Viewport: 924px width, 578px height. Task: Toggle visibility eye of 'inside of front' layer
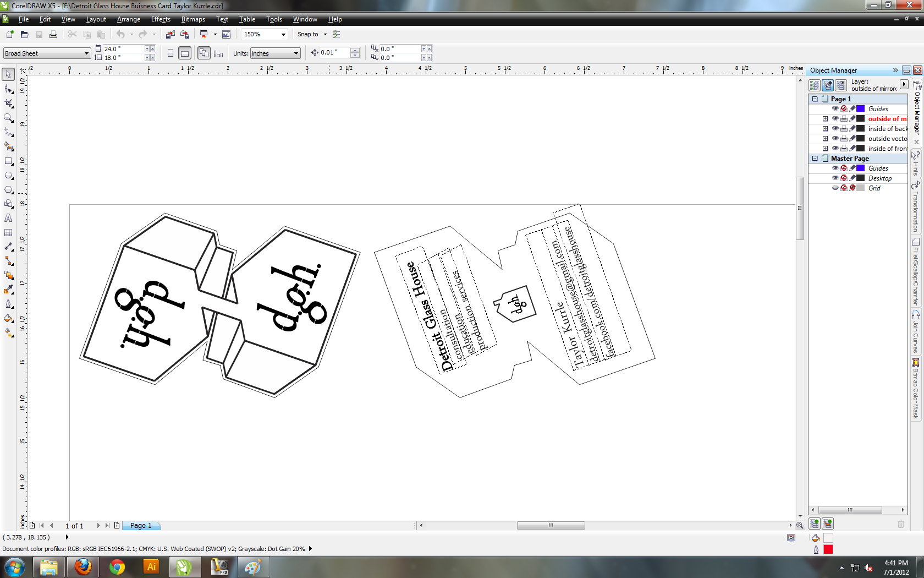click(x=835, y=149)
